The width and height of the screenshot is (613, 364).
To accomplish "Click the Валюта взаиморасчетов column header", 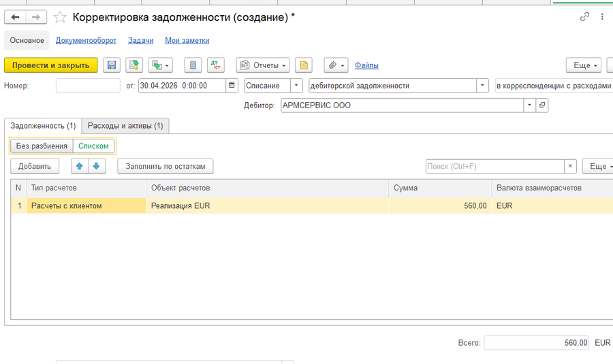I will click(x=552, y=188).
